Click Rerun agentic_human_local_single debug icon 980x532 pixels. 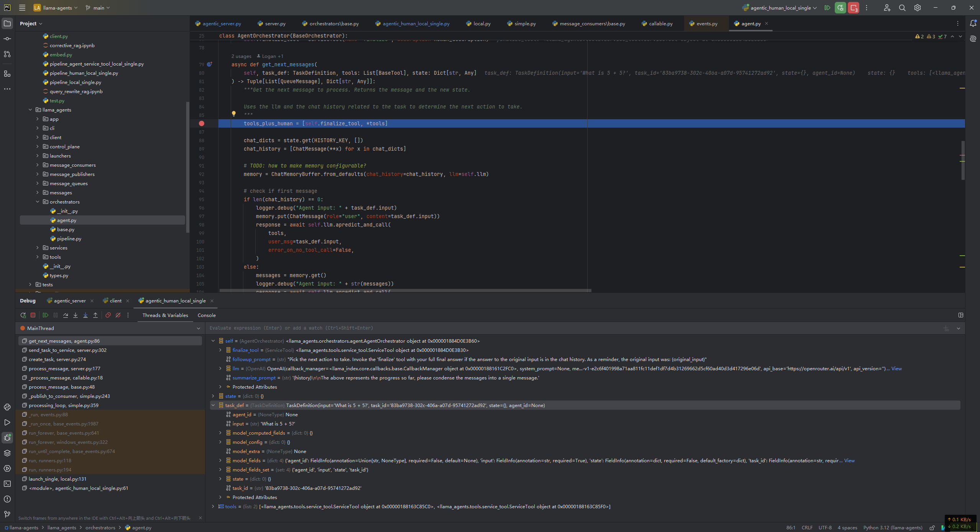click(23, 315)
